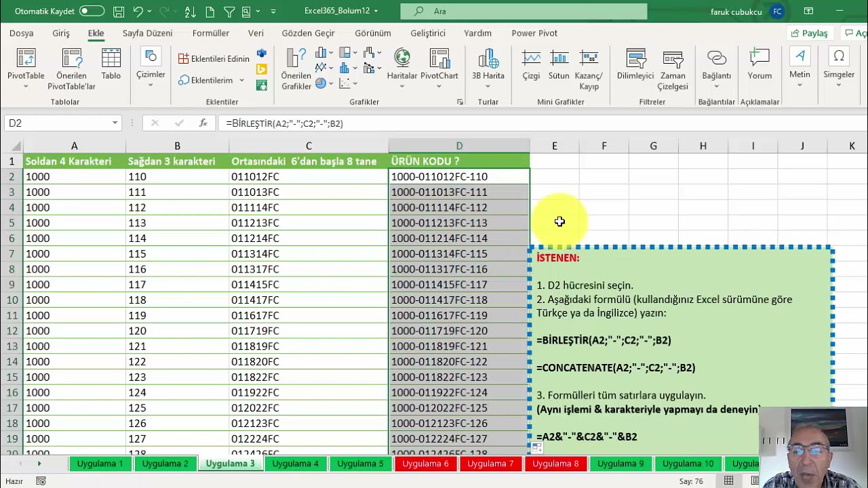Open the Uygulama 6 sheet tab
The width and height of the screenshot is (868, 488).
pos(425,464)
